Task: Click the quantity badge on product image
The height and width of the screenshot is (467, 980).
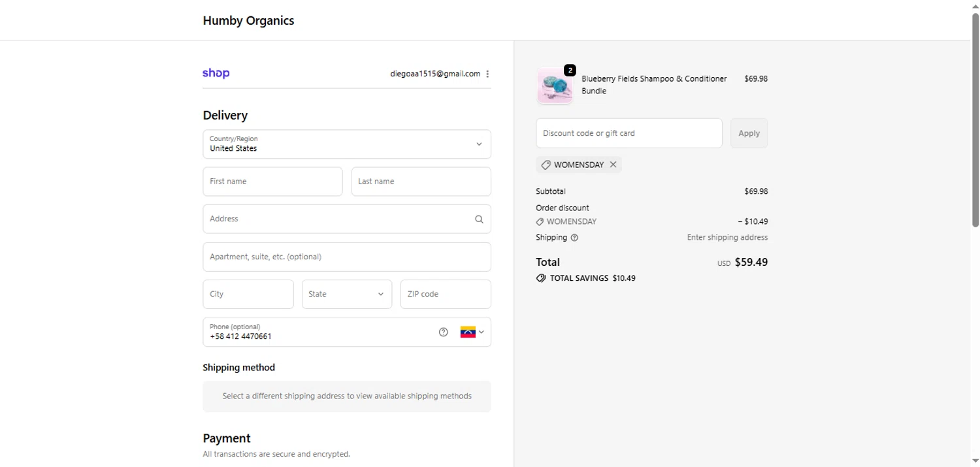Action: coord(570,70)
